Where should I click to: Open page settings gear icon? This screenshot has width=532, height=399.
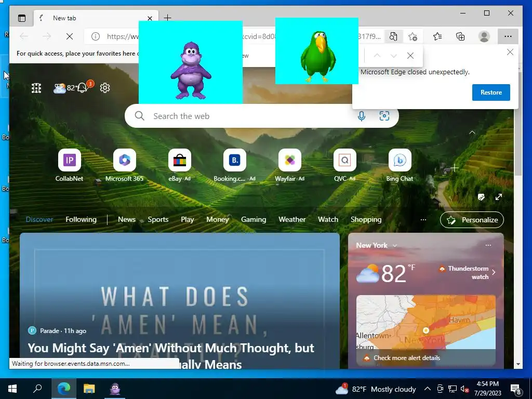coord(105,88)
